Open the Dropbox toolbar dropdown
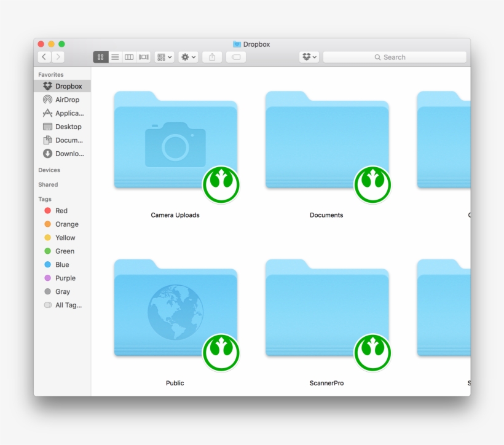504x445 pixels. (x=309, y=57)
